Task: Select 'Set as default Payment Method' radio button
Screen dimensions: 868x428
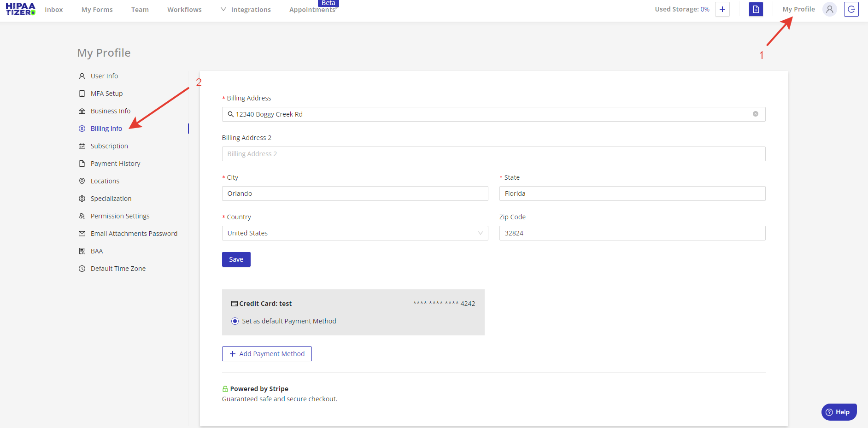Action: tap(235, 321)
